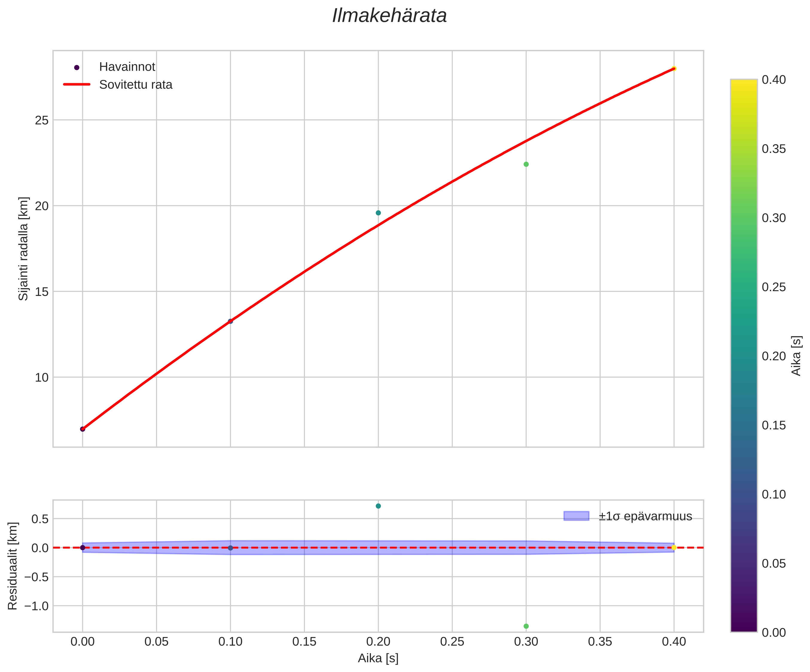The image size is (810, 672).
Task: Click the teal residual point above 0.5
Action: 378,506
